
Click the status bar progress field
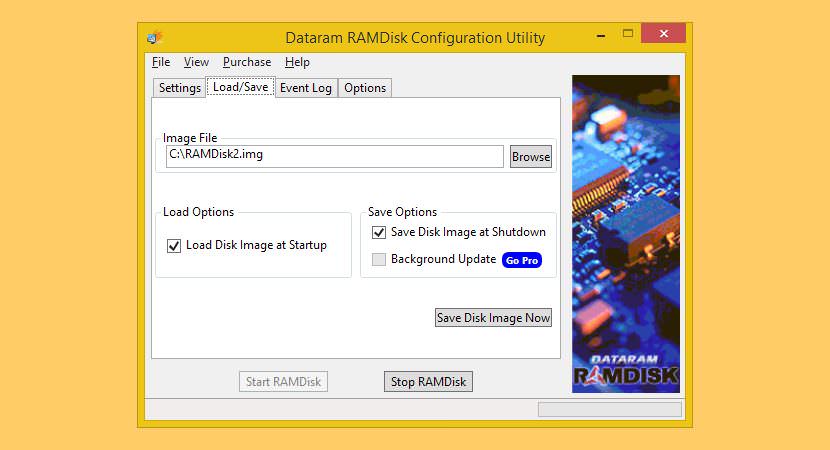(x=610, y=409)
